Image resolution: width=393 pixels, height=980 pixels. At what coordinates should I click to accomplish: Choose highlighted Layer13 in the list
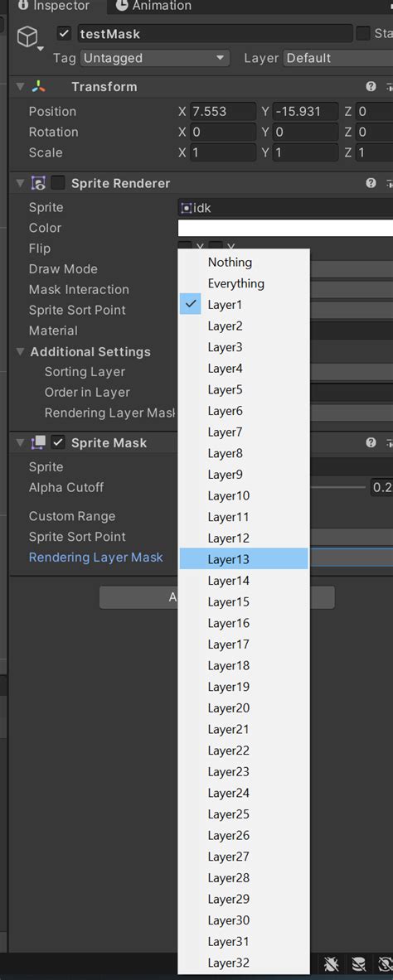(244, 559)
